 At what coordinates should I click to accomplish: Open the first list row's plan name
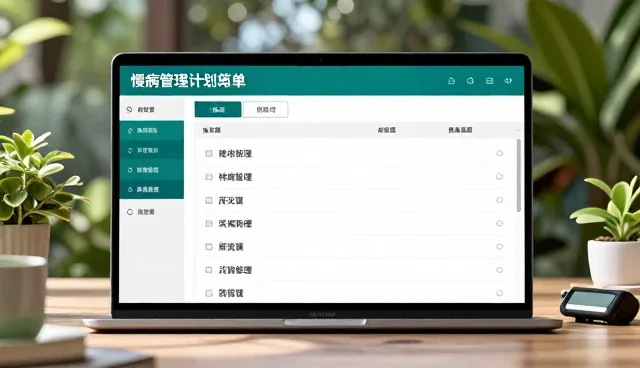coord(235,153)
